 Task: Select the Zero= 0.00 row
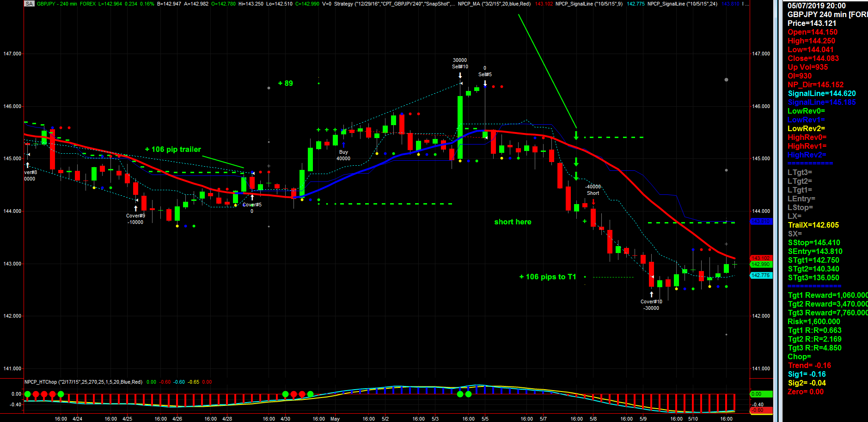pos(806,392)
